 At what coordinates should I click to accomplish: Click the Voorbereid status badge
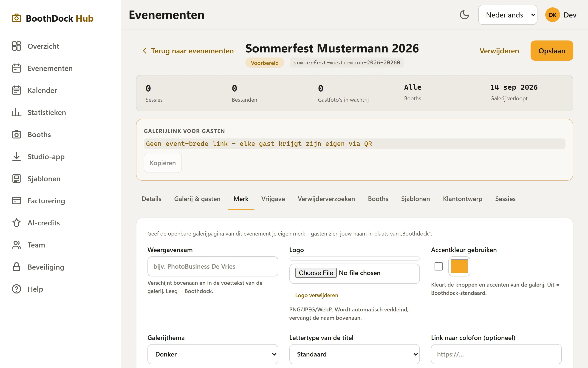(x=265, y=63)
